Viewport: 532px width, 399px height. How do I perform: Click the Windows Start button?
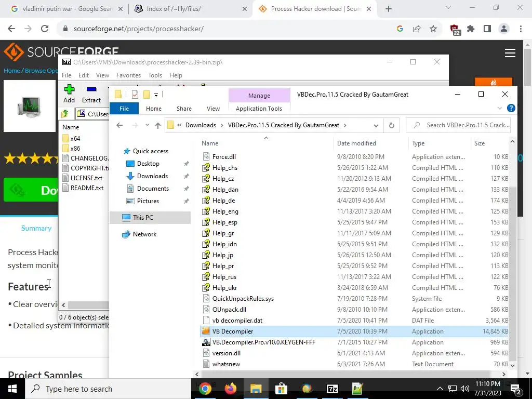click(12, 389)
